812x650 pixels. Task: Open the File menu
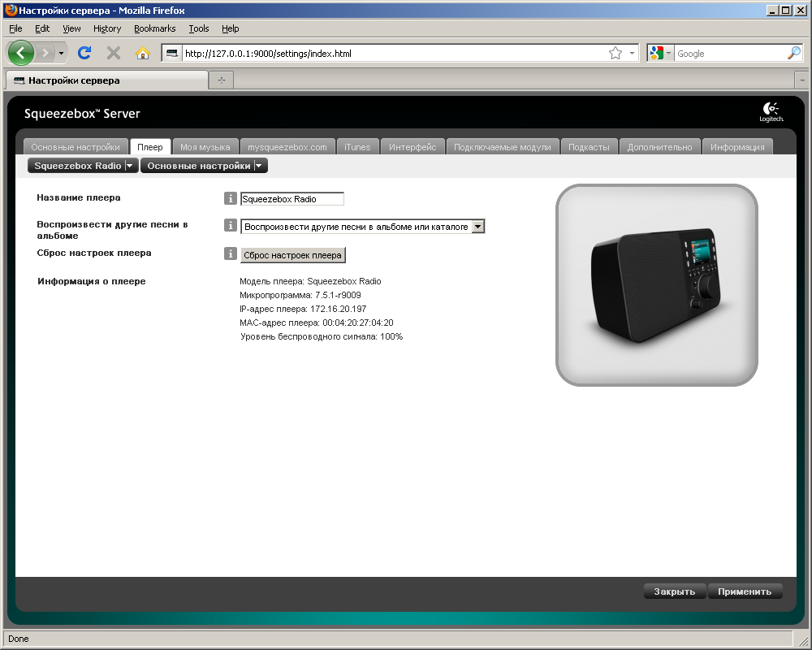[15, 28]
